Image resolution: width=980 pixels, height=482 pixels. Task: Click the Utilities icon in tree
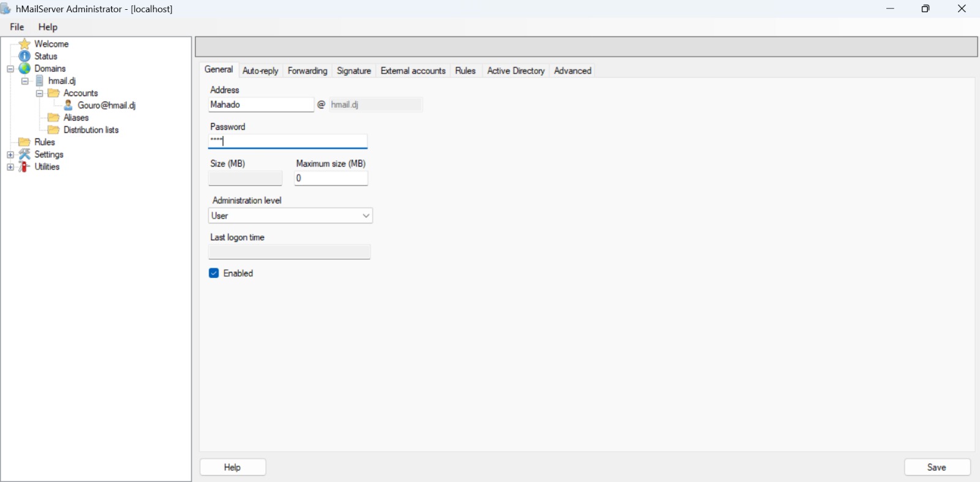24,167
